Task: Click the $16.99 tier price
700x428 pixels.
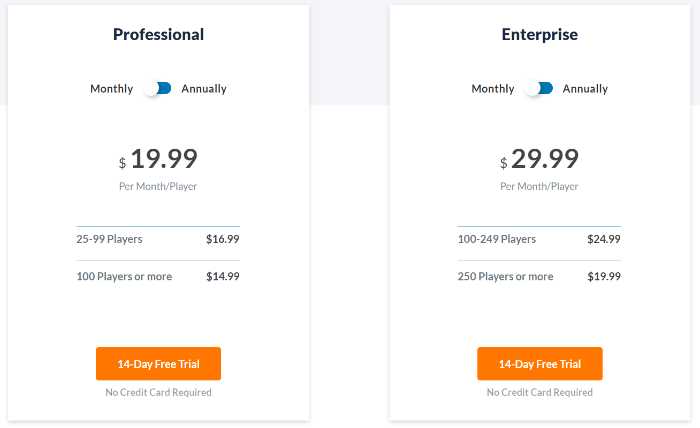Action: click(x=222, y=239)
